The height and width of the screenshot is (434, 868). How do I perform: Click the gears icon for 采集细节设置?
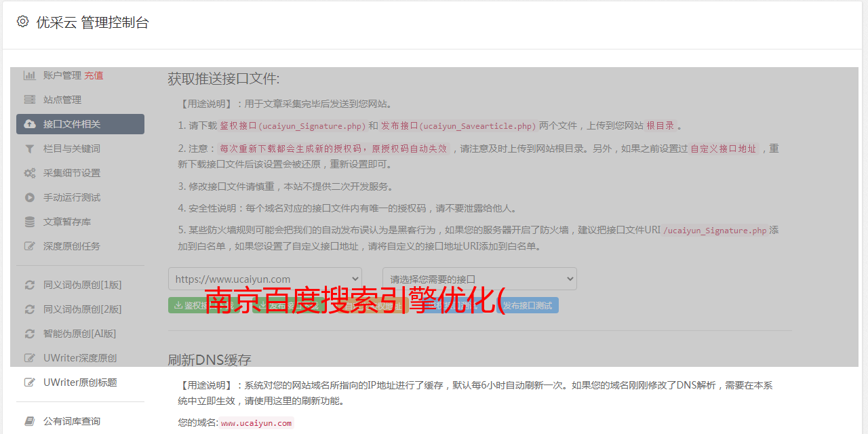pos(30,173)
